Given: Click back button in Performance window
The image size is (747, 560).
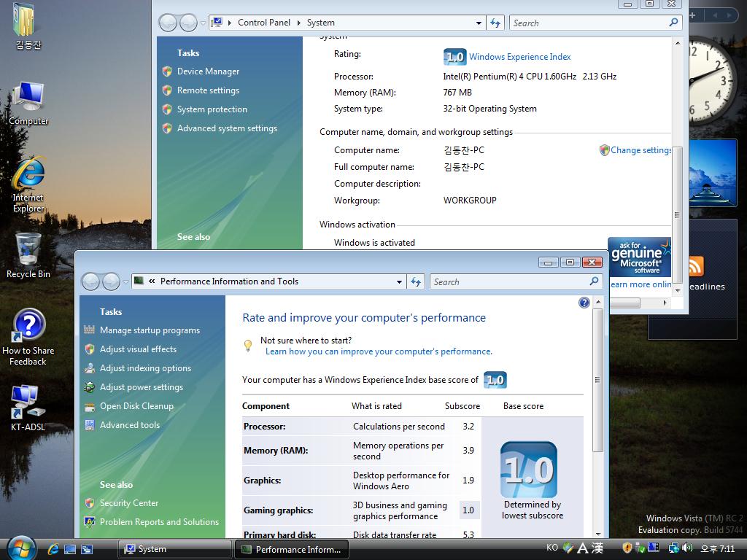Looking at the screenshot, I should [90, 281].
